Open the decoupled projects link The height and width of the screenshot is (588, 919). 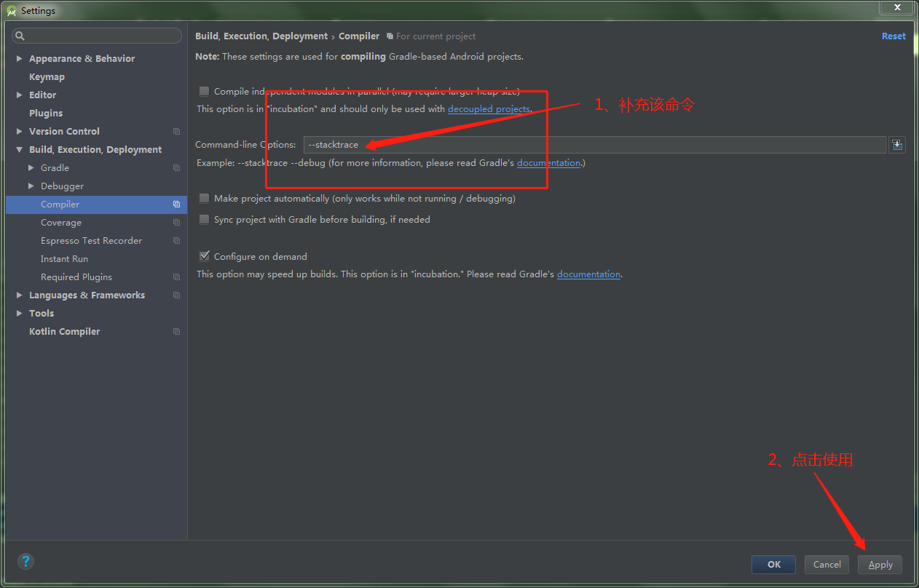click(489, 109)
